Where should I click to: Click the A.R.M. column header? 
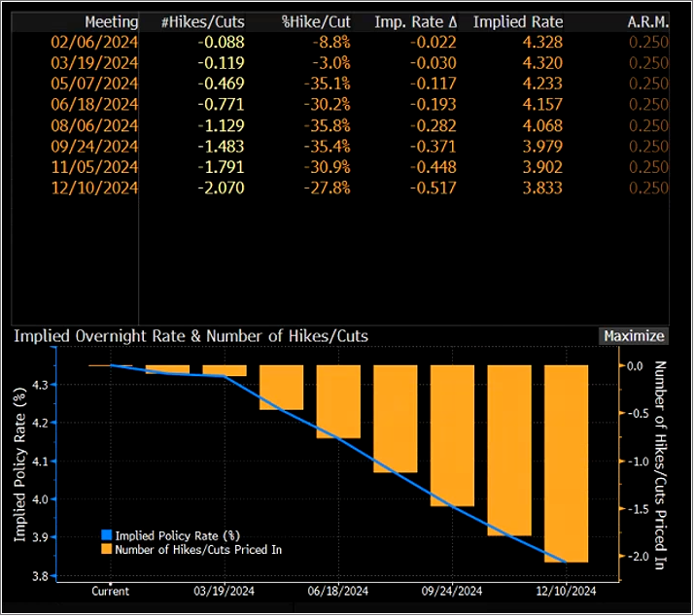click(x=647, y=21)
